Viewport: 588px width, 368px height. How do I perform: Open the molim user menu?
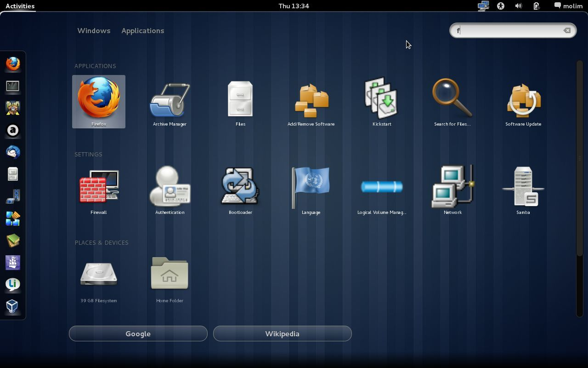click(x=568, y=6)
